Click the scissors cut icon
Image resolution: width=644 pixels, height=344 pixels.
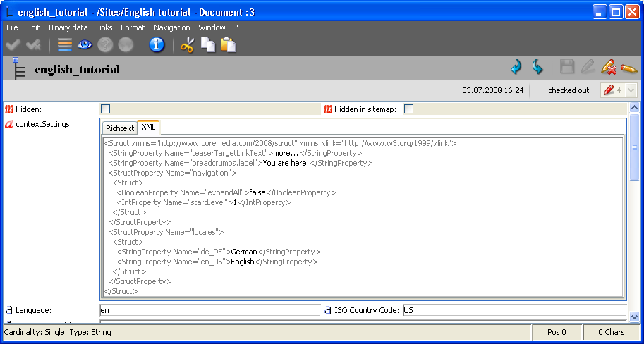188,44
